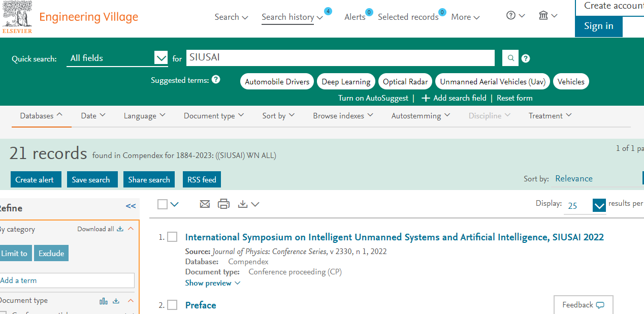
Task: Click the Search history count badge
Action: pos(328,11)
